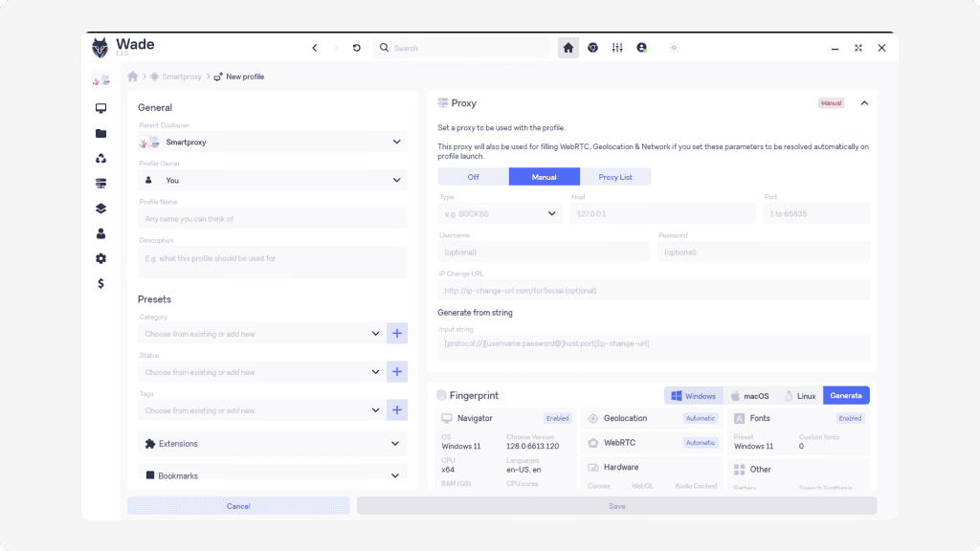Viewport: 980px width, 551px height.
Task: Open the sliders settings icon in toolbar
Action: click(x=617, y=48)
